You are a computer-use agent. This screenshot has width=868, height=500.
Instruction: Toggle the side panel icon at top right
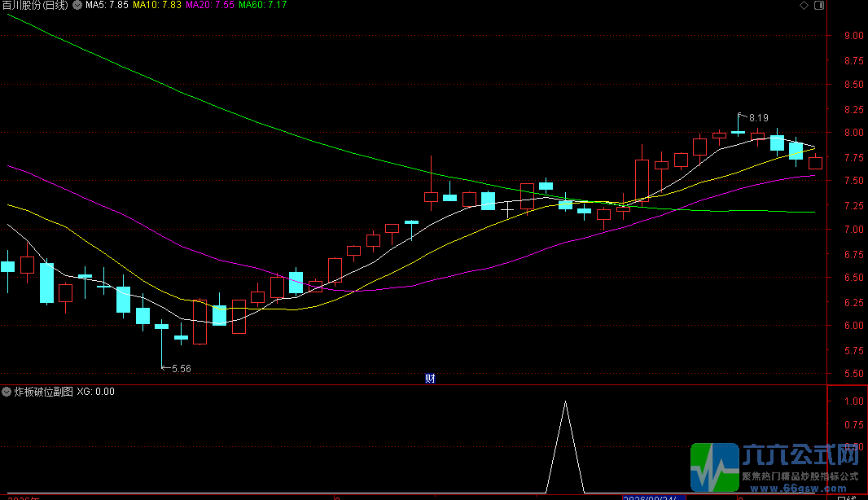click(x=819, y=6)
